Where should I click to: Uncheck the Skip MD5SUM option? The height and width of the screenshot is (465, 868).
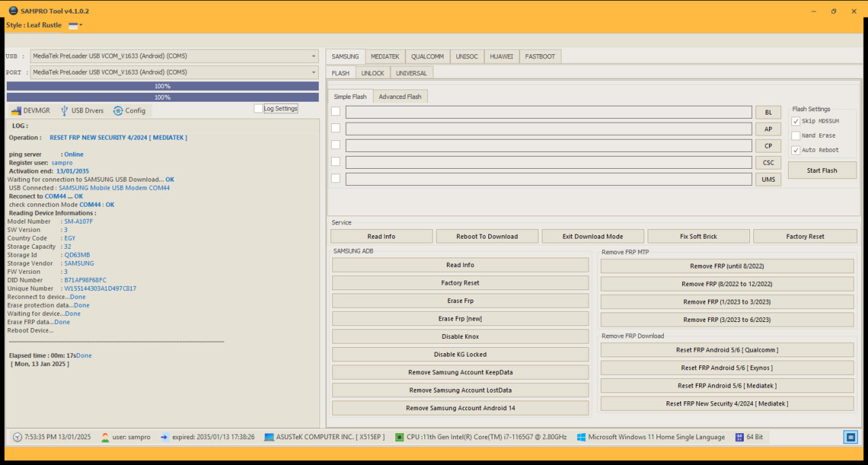click(x=796, y=121)
